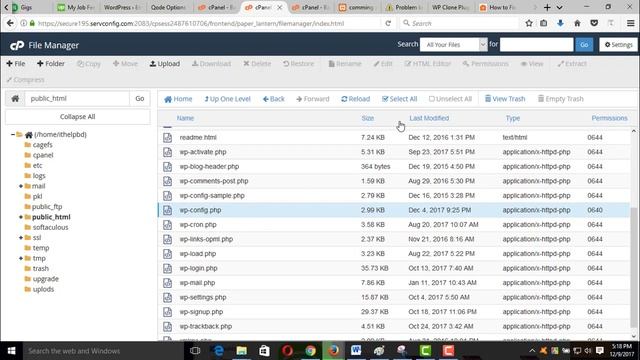
Task: Open File Manager Settings
Action: 618,44
